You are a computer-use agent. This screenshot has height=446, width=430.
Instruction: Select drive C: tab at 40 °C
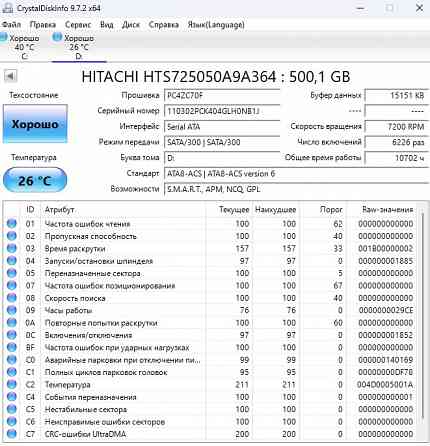tap(24, 47)
